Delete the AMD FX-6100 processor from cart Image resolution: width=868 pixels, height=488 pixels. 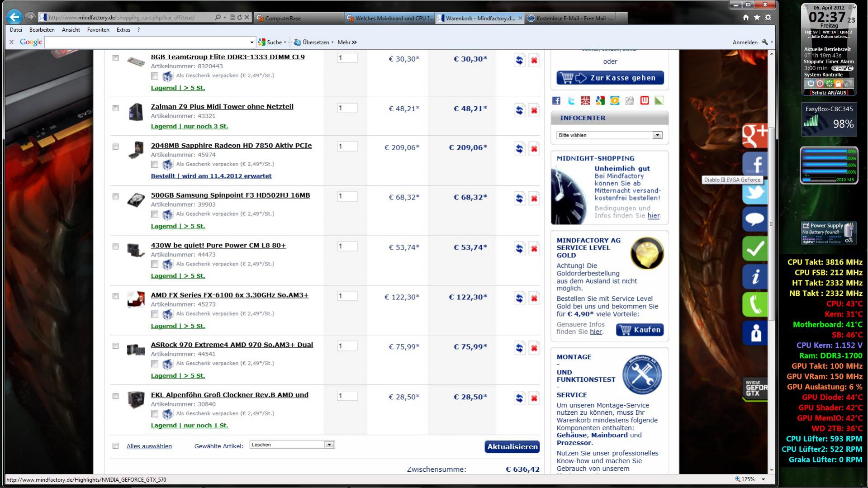534,298
